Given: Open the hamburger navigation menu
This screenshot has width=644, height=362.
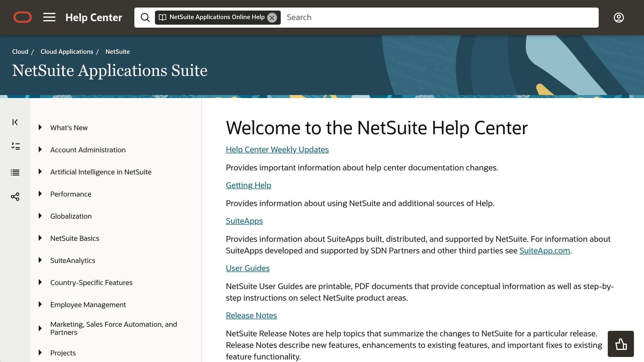Looking at the screenshot, I should tap(49, 17).
